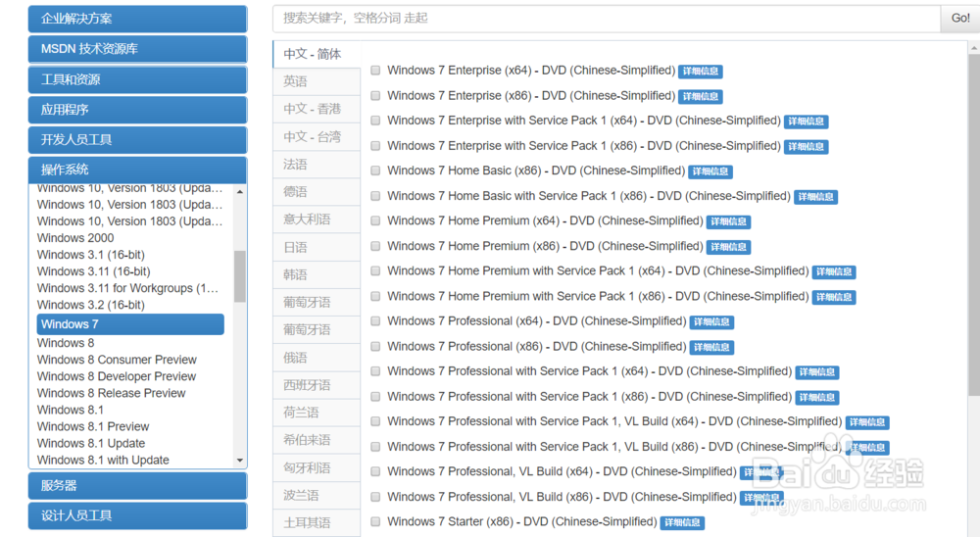Viewport: 980px width, 537px height.
Task: Tick Windows 7 Starter (x86) checkbox
Action: pyautogui.click(x=375, y=522)
